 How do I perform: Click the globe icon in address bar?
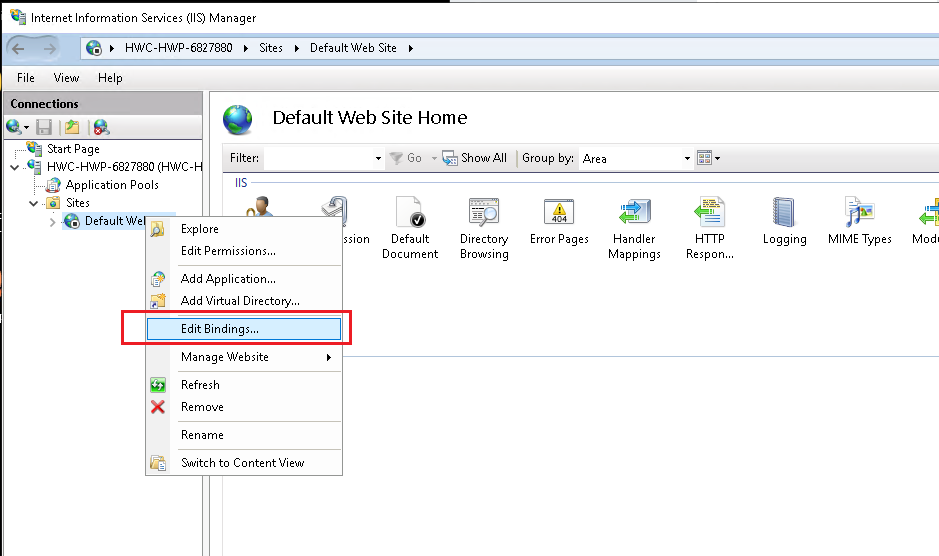(x=94, y=48)
